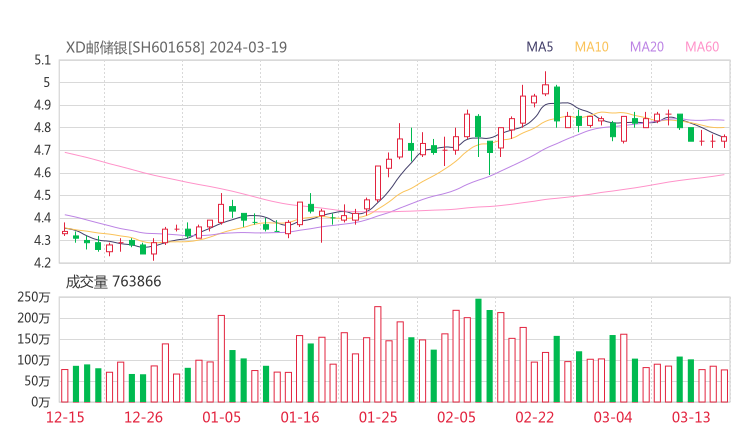Click the tallest green volume bar

click(478, 350)
